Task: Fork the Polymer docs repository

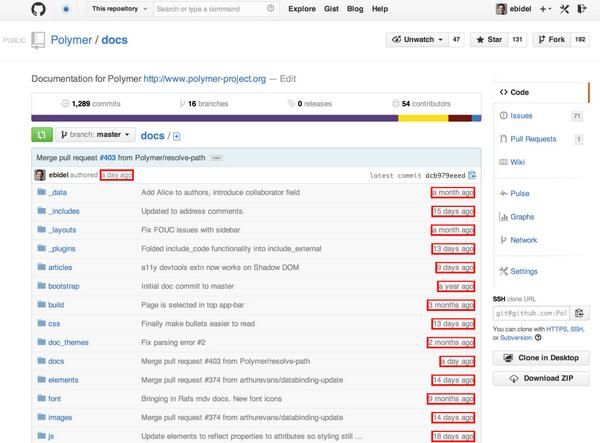Action: (552, 39)
